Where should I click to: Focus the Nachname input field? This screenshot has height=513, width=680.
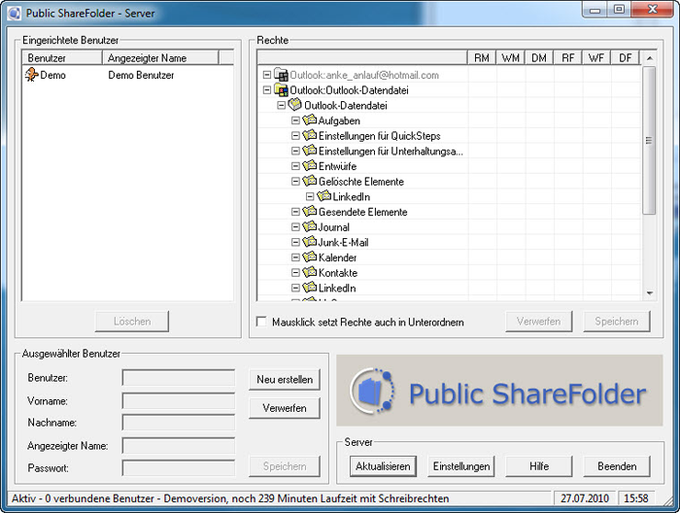click(179, 422)
